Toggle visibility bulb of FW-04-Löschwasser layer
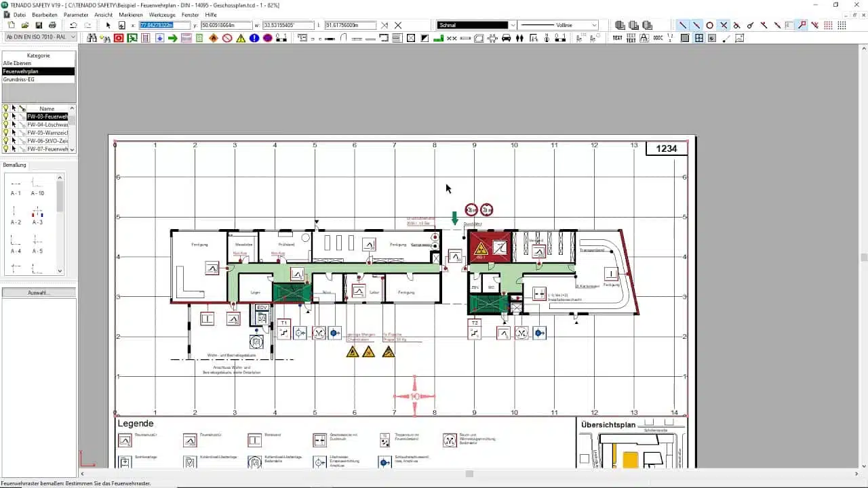868x488 pixels. (x=6, y=125)
